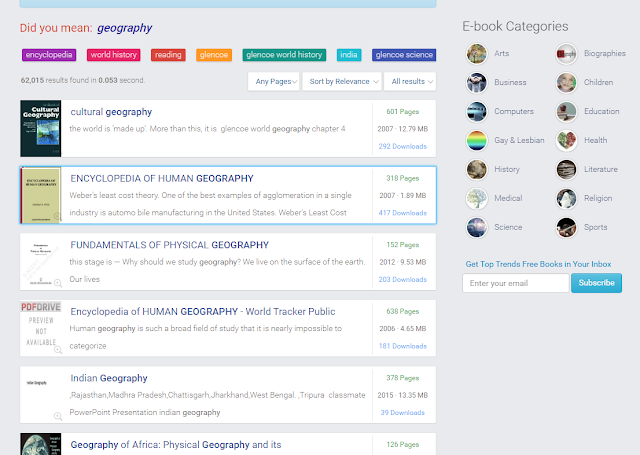Click the Religion category label
This screenshot has height=455, width=640.
[598, 198]
